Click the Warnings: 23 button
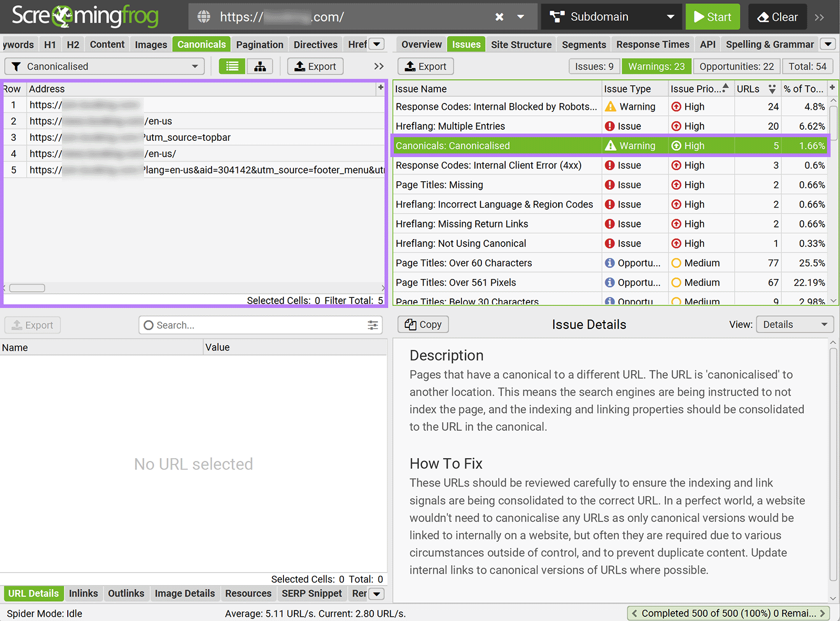 (656, 66)
